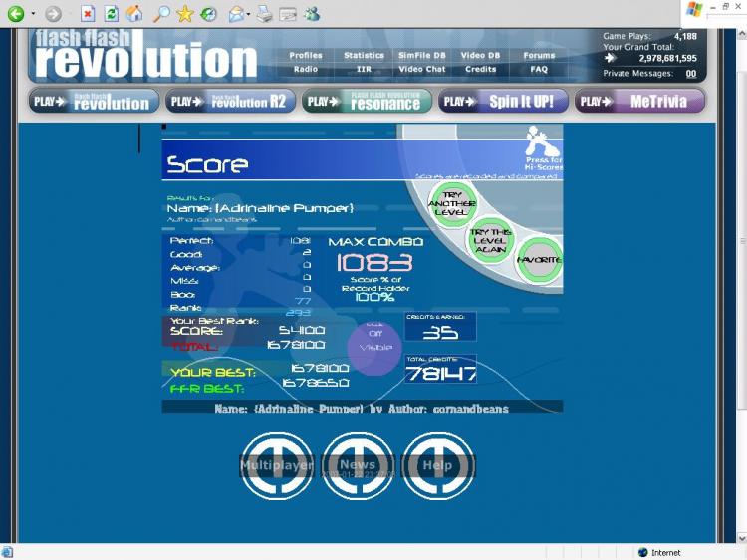
Task: Click the Max Combo value 1083
Action: coord(374,263)
